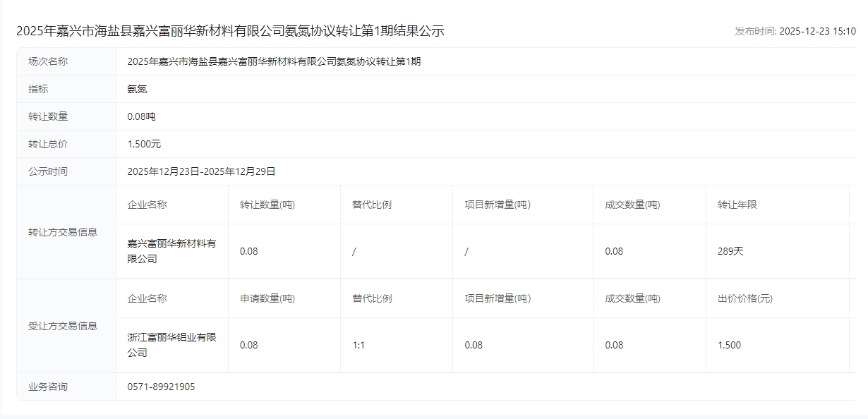This screenshot has height=419, width=868.
Task: Click the 受让方交易信息 section label
Action: coord(63,326)
